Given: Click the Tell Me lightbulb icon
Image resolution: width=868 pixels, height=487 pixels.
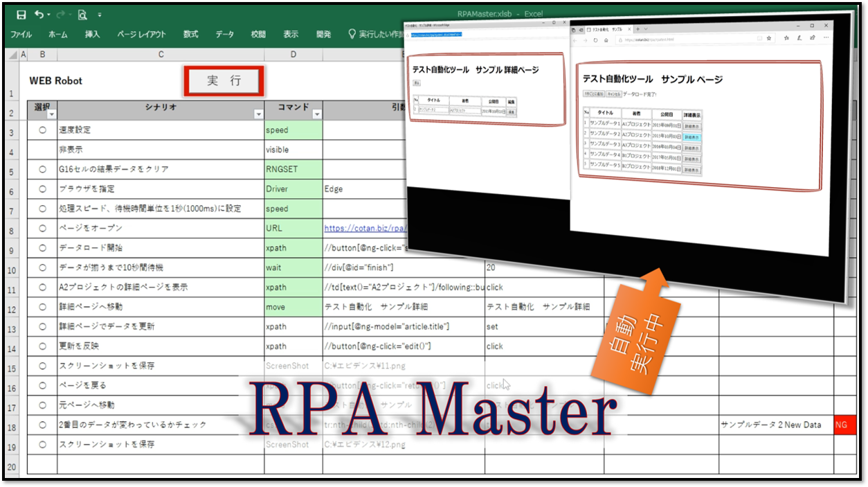Looking at the screenshot, I should coord(352,33).
